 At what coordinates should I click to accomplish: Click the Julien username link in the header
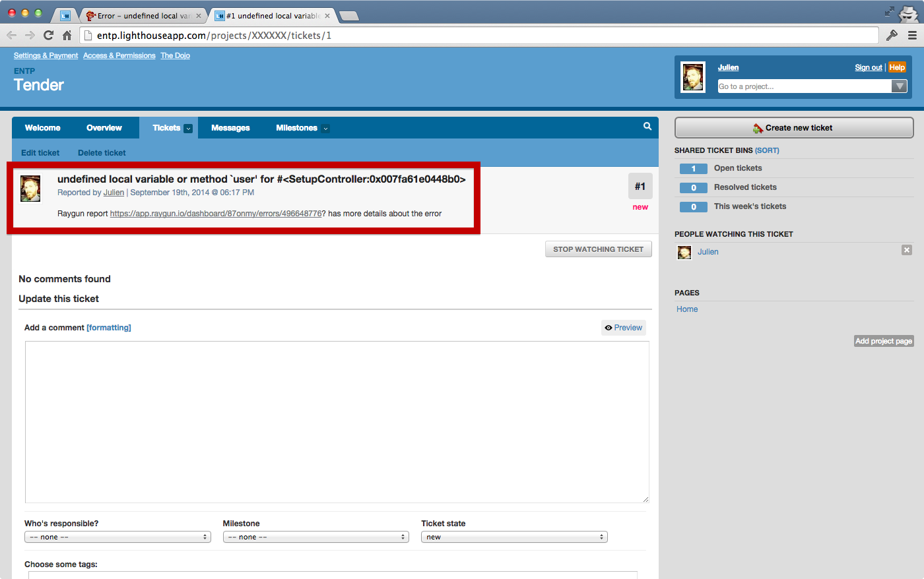(729, 68)
